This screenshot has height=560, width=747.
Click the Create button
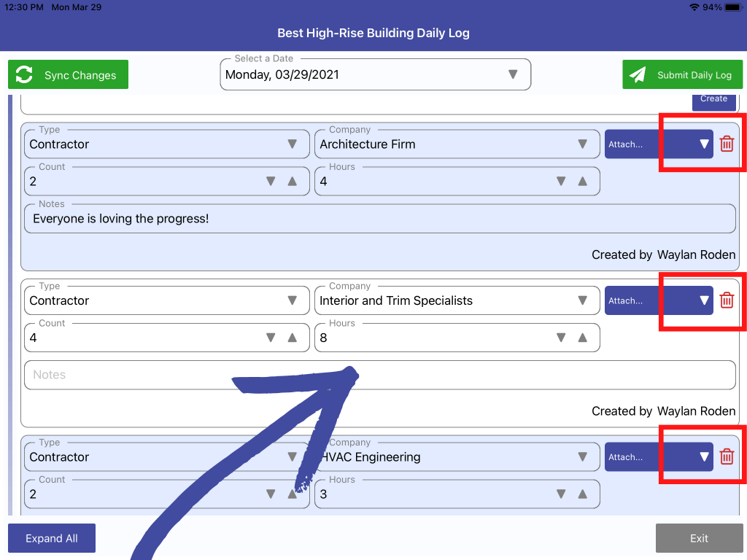(x=713, y=101)
